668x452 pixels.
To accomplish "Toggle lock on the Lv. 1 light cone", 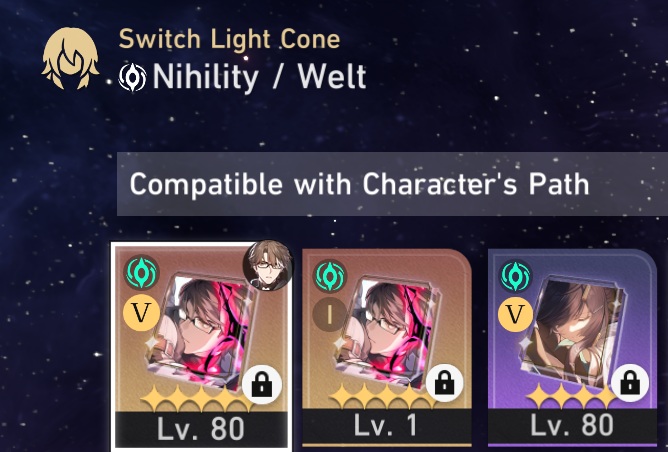I will tap(444, 383).
